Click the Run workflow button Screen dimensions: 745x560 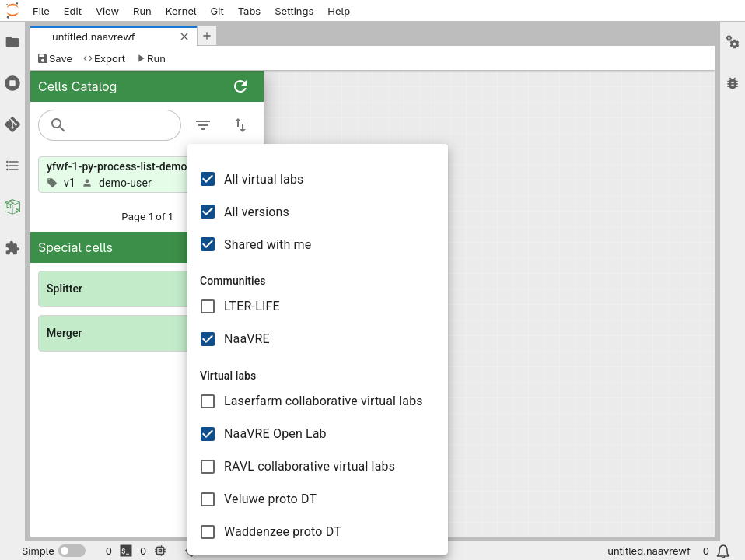[152, 59]
